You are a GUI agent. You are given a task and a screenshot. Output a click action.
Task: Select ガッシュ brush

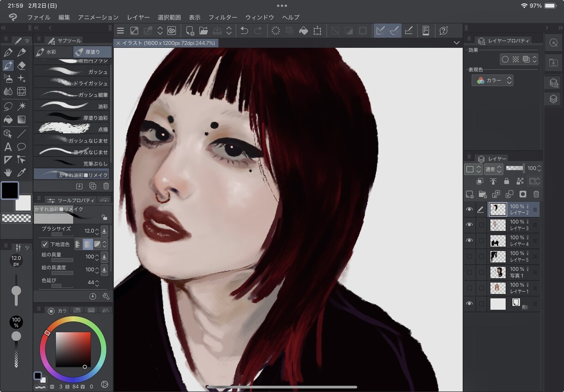pos(72,72)
